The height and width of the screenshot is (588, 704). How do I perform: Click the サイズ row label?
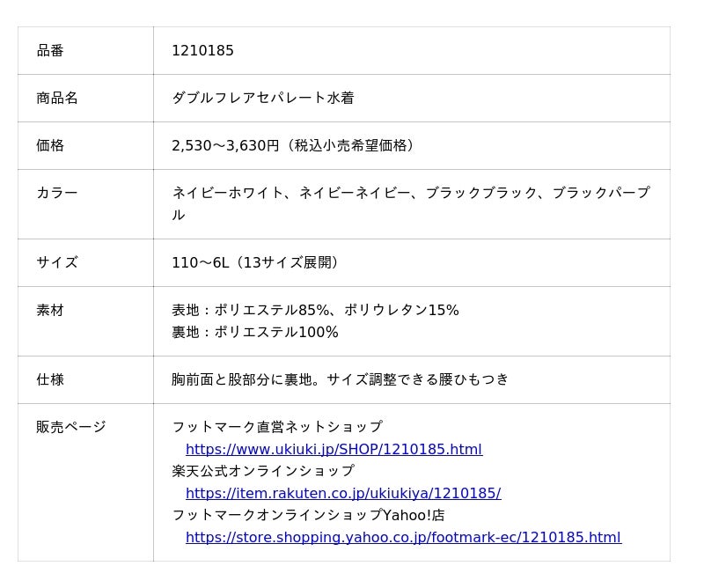click(x=57, y=262)
